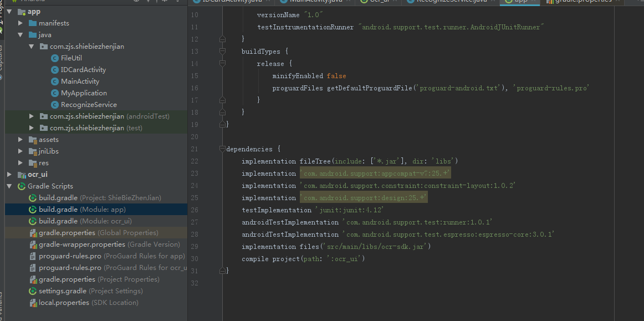The image size is (644, 321).
Task: Click the Gradle Scripts icon
Action: [x=22, y=186]
